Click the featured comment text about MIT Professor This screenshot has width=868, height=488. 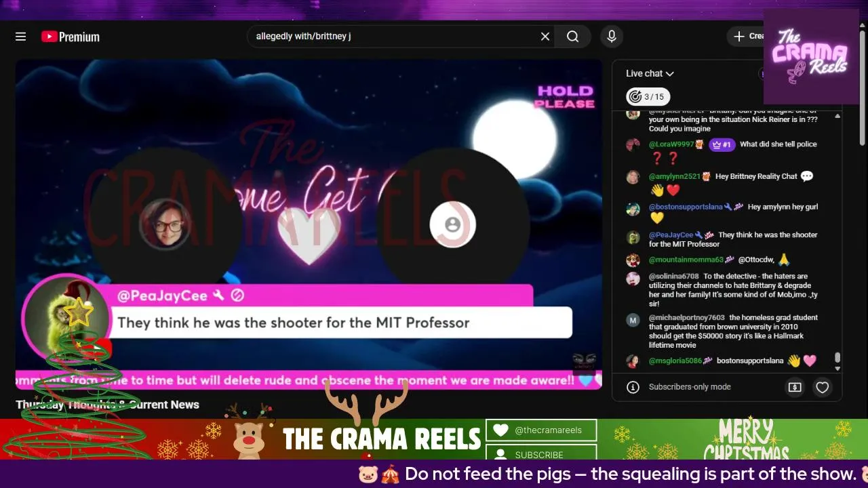pos(293,323)
